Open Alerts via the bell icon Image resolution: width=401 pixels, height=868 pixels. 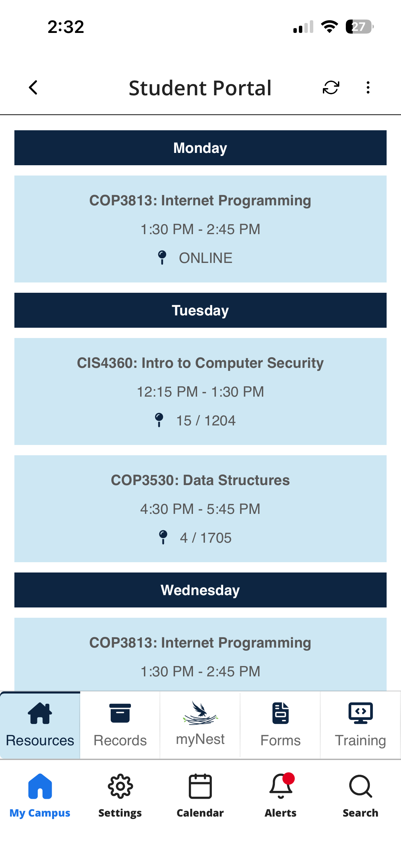280,788
